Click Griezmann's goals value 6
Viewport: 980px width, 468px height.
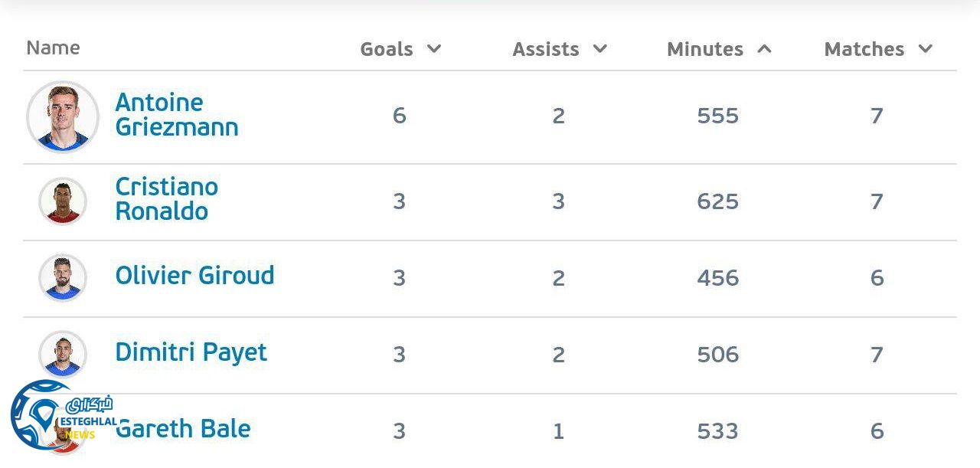[x=399, y=116]
